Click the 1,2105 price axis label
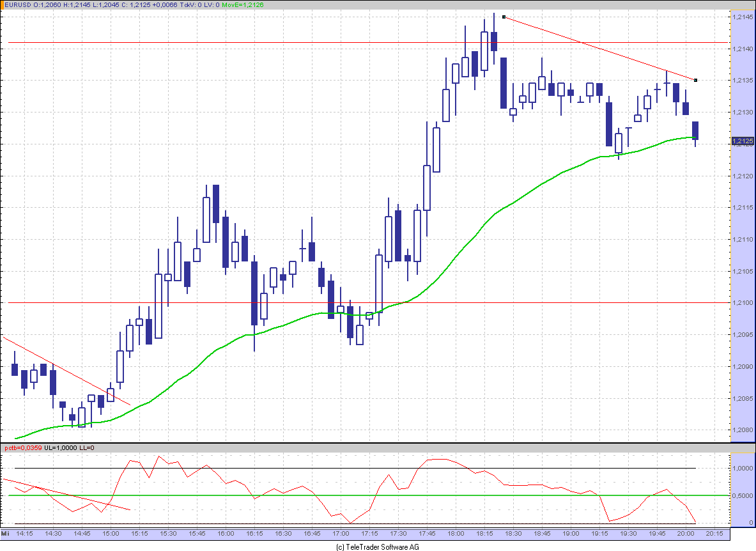 click(743, 272)
